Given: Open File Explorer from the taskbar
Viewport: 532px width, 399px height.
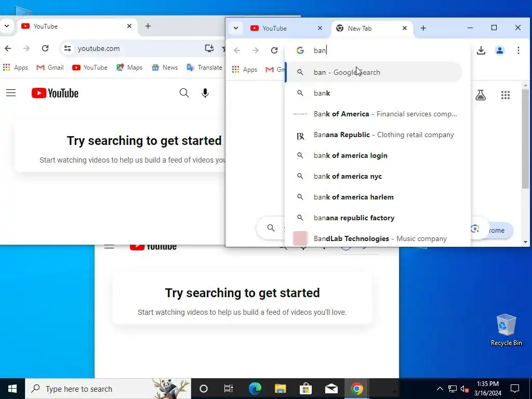Looking at the screenshot, I should (280, 389).
